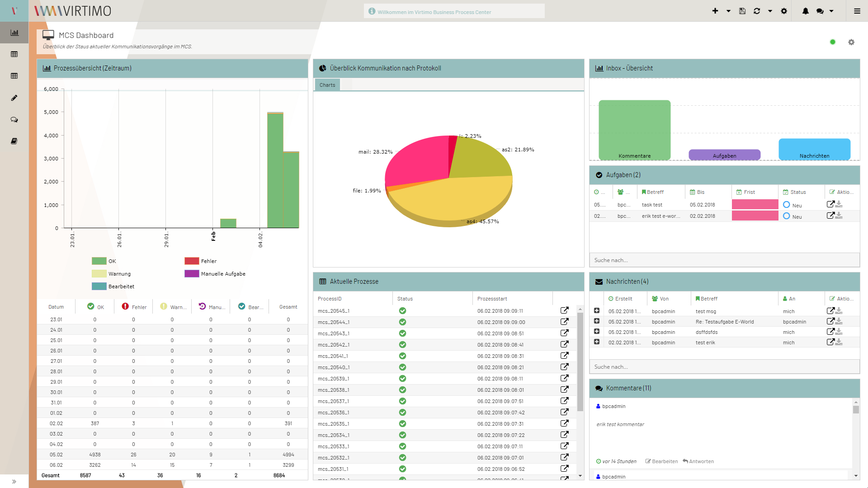Click the first table icon in sidebar
The width and height of the screenshot is (868, 488).
[14, 54]
